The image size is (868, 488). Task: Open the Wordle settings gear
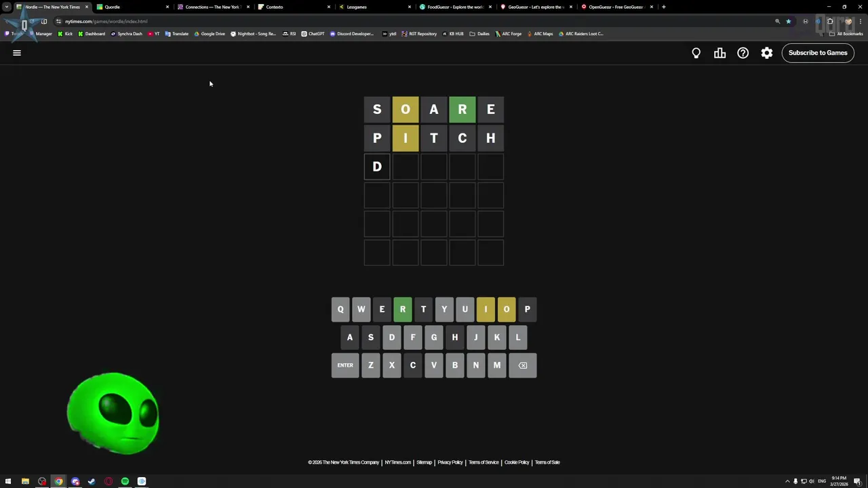click(766, 53)
